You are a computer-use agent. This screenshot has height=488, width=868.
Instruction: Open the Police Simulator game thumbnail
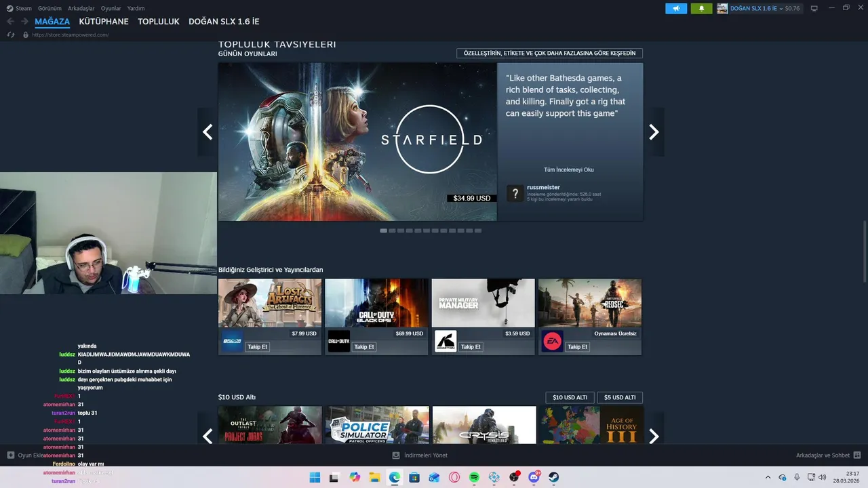pyautogui.click(x=377, y=425)
